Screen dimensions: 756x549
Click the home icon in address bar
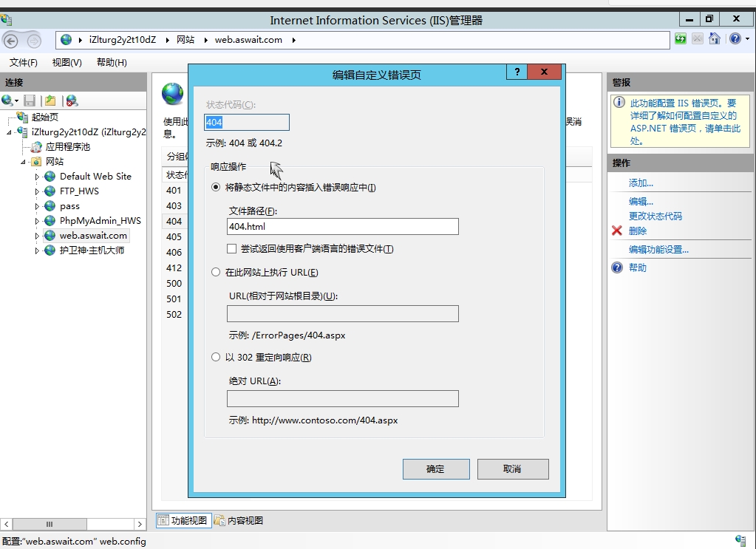pyautogui.click(x=715, y=39)
